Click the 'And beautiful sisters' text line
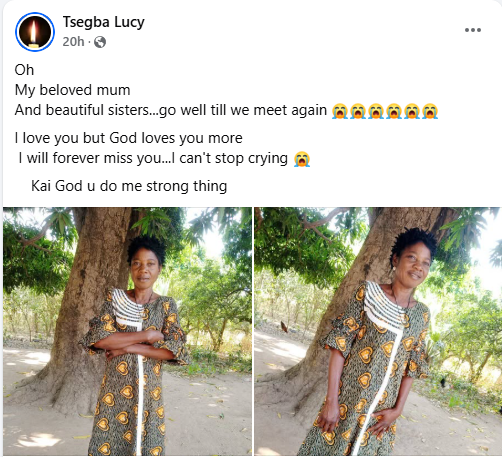Viewport: 502px width, 457px height. tap(171, 110)
